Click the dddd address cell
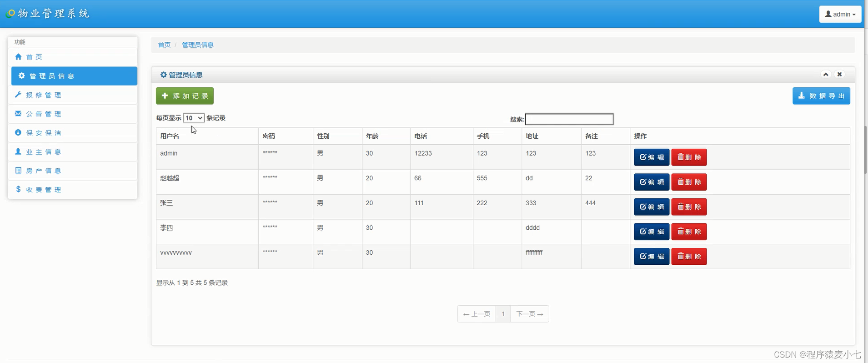The height and width of the screenshot is (363, 868). [552, 232]
